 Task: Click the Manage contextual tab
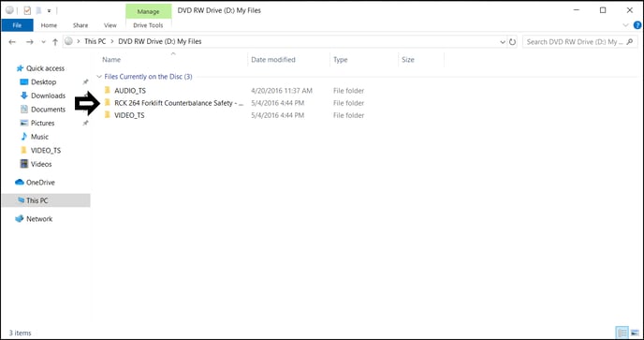[148, 11]
